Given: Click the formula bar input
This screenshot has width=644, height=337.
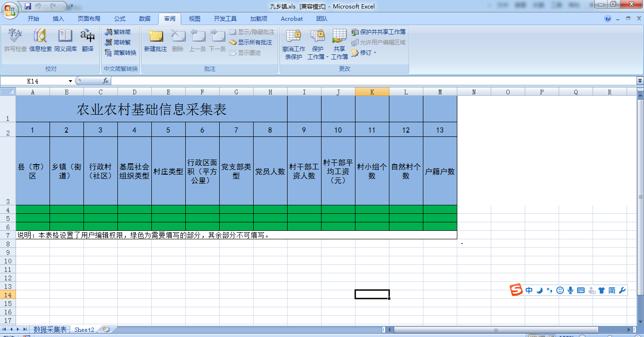Looking at the screenshot, I should 373,81.
